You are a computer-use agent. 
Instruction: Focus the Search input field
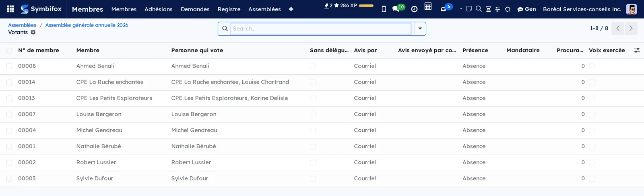(x=321, y=29)
